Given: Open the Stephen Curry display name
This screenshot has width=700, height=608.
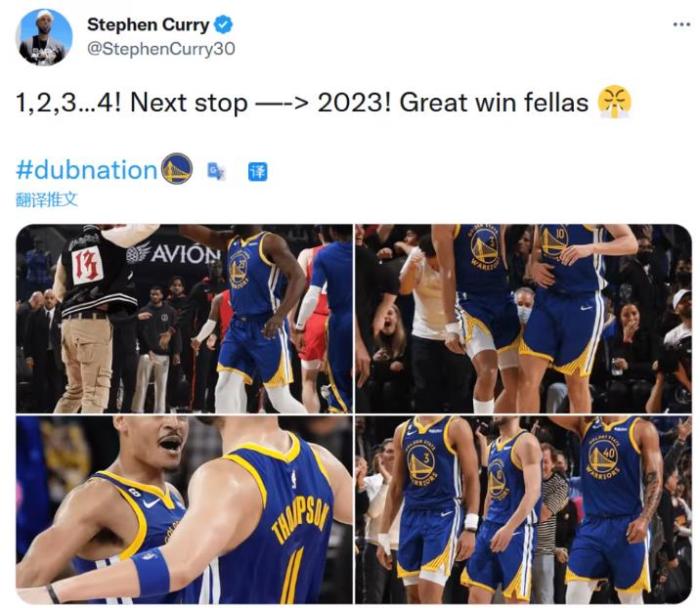Looking at the screenshot, I should pos(149,24).
